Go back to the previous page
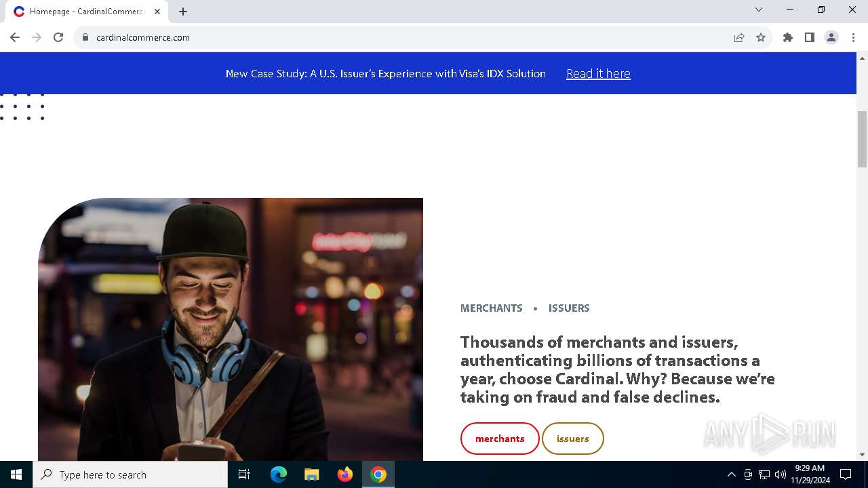The width and height of the screenshot is (868, 488). click(15, 37)
